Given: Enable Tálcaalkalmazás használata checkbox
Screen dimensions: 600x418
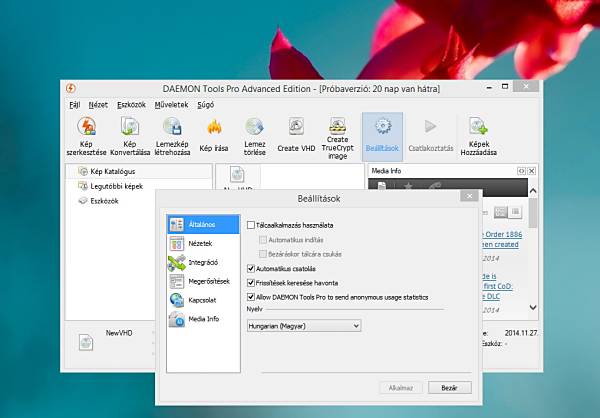Looking at the screenshot, I should tap(251, 225).
